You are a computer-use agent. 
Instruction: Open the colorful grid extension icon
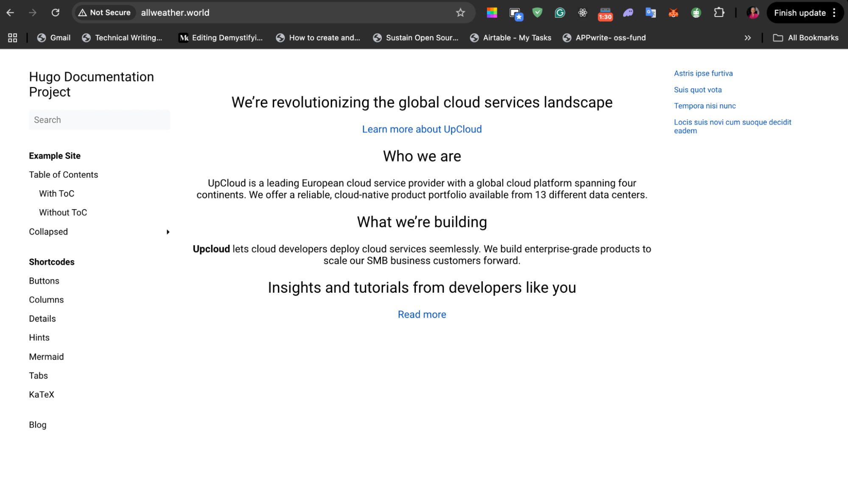[492, 13]
